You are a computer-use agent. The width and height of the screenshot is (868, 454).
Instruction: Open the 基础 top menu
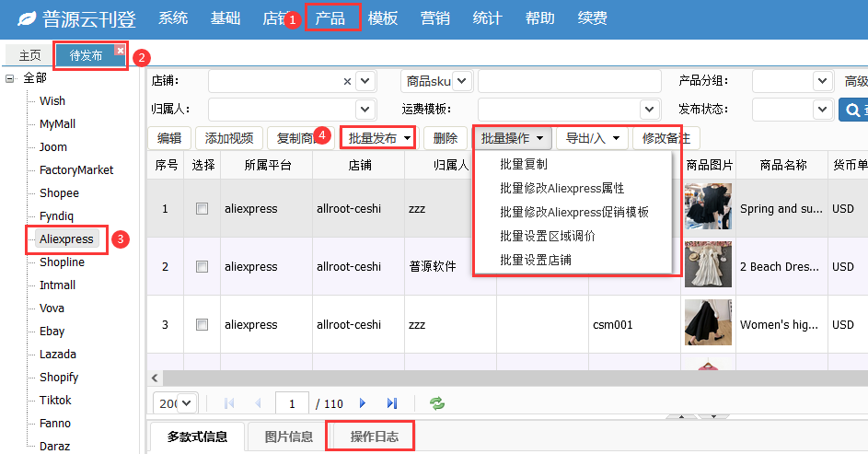click(226, 18)
